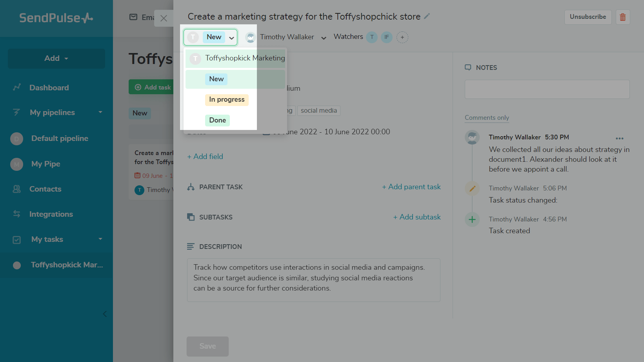Close the task panel with X
Viewport: 644px width, 362px height.
pos(164,18)
